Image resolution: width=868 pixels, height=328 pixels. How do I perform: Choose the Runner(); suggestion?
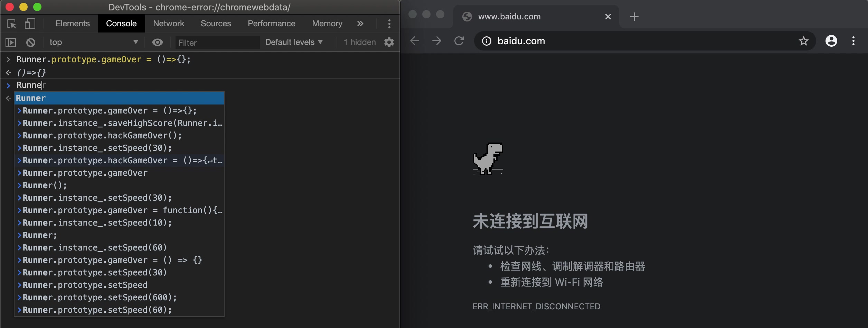(119, 185)
